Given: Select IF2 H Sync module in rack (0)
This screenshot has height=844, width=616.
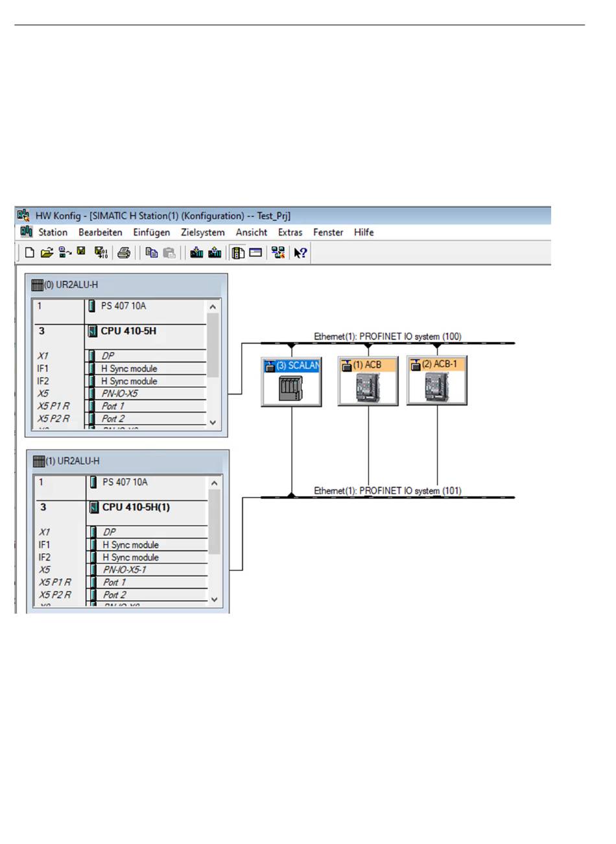Looking at the screenshot, I should coord(119,381).
